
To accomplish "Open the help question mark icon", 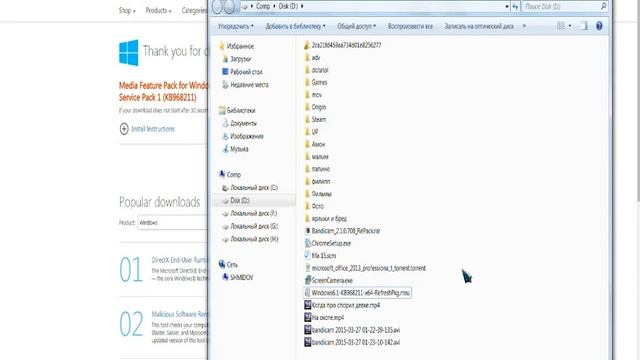I will (599, 26).
